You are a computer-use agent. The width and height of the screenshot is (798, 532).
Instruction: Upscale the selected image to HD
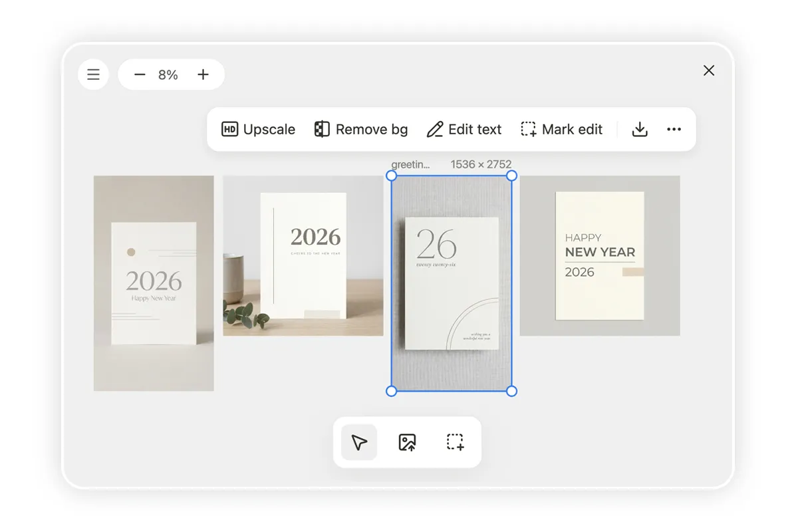point(258,129)
